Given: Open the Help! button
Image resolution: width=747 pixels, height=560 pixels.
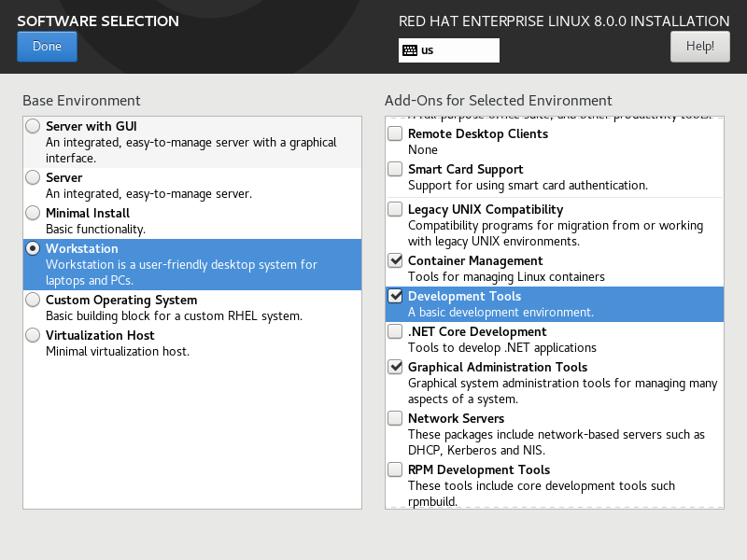Looking at the screenshot, I should point(699,46).
